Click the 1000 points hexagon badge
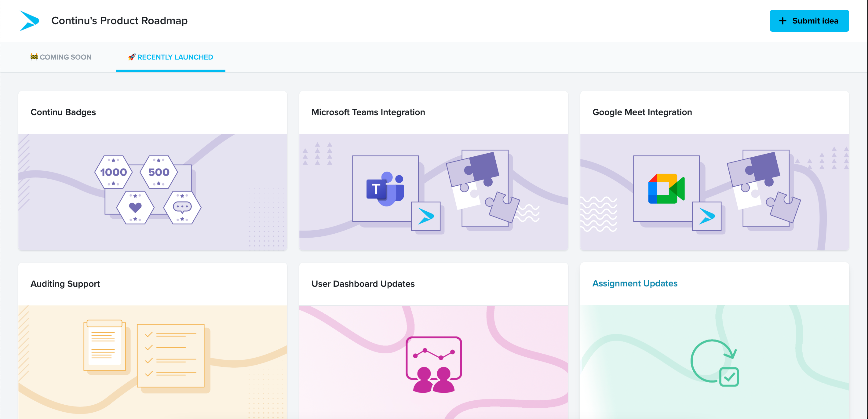Viewport: 868px width, 419px height. (x=114, y=172)
